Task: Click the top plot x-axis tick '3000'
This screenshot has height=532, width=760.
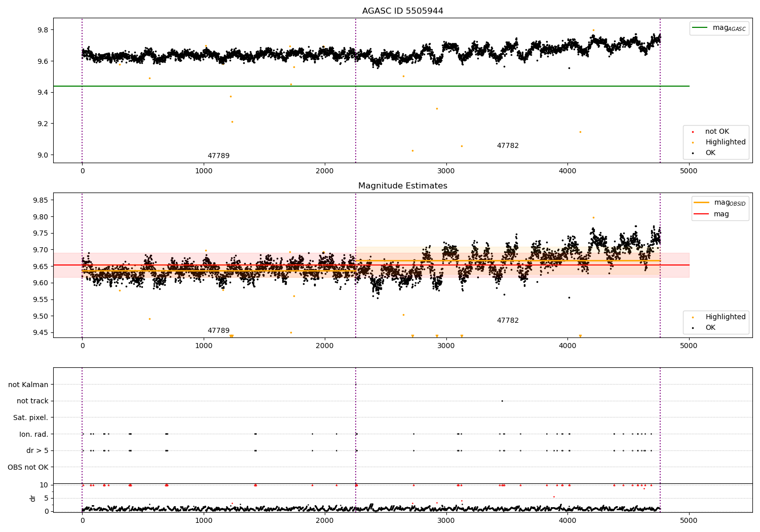Action: 446,171
